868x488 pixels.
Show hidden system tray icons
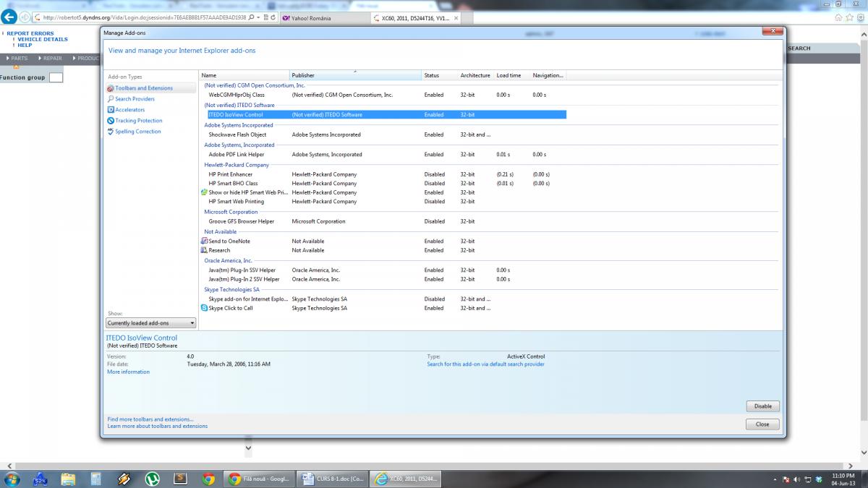click(x=775, y=479)
